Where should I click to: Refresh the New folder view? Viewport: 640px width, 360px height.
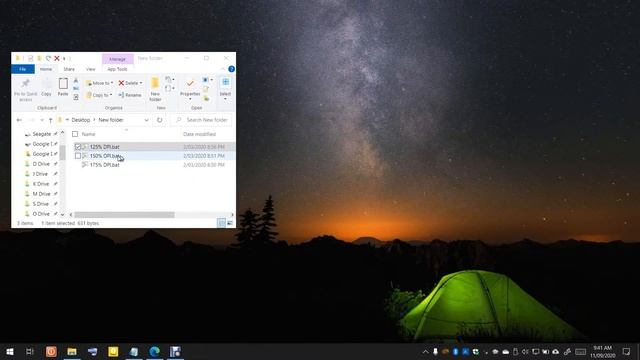pyautogui.click(x=160, y=120)
